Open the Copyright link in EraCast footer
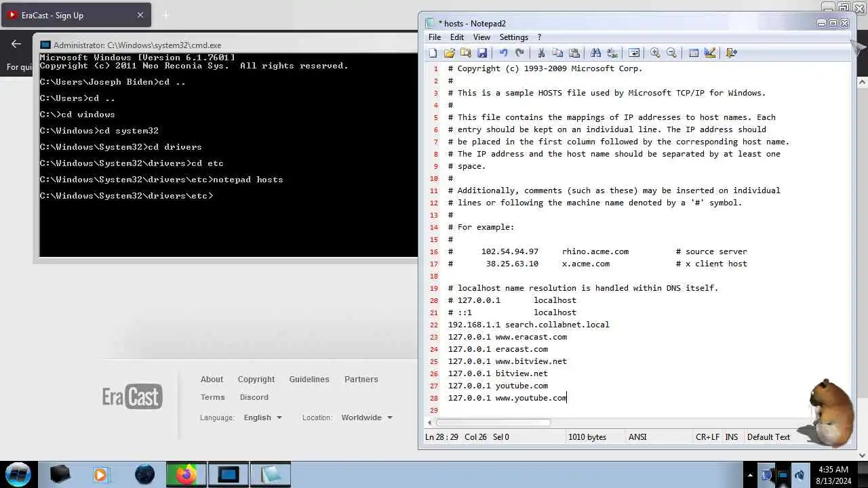Viewport: 868px width, 488px height. click(x=256, y=380)
